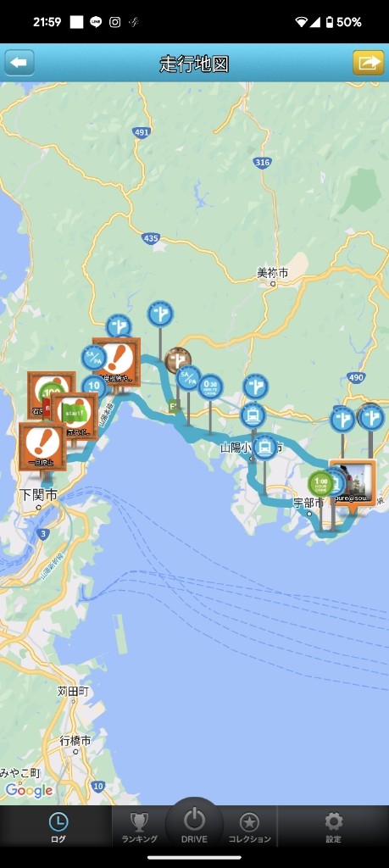Select the SA/PA marker near bronze pin
The image size is (389, 868).
coord(189,378)
